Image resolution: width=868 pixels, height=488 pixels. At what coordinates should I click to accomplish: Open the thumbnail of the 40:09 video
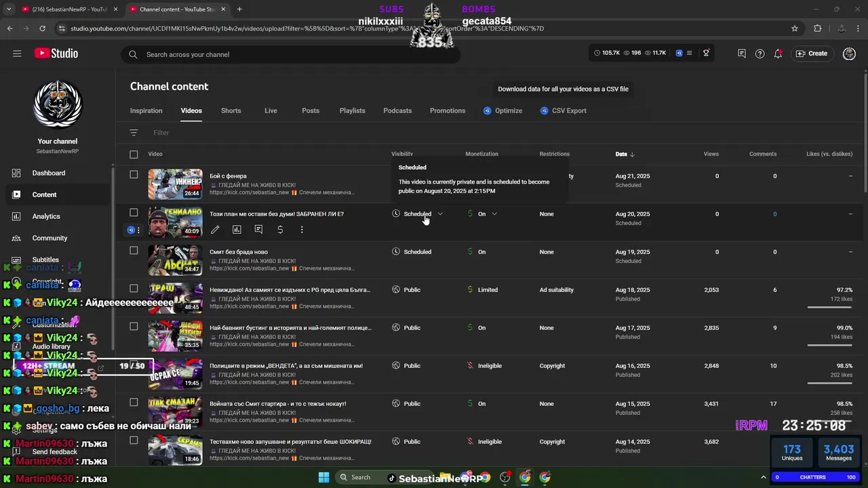click(x=175, y=222)
